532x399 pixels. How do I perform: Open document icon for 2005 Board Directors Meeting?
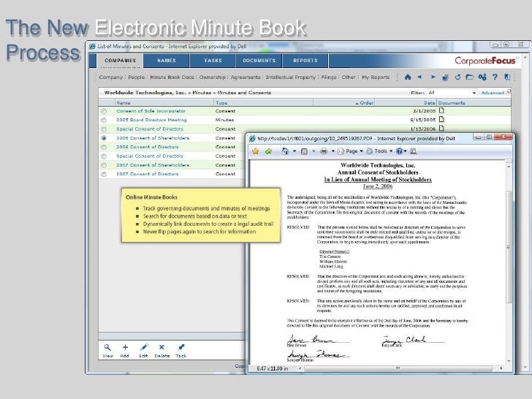point(441,119)
